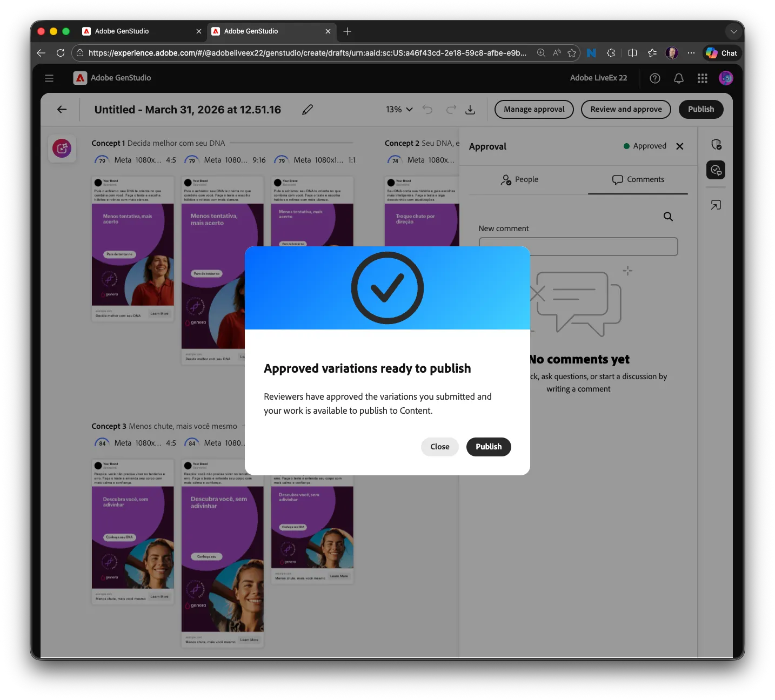Open the browser tab list chevron
The image size is (775, 700).
coord(733,31)
